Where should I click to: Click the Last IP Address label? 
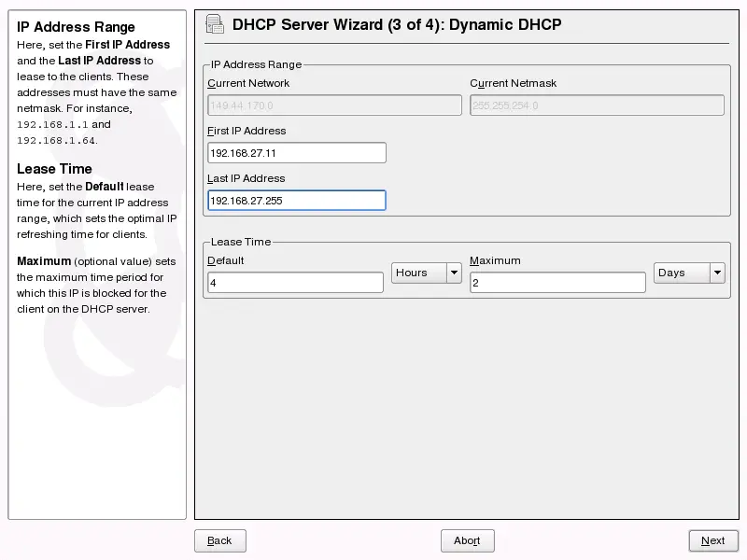[x=246, y=178]
